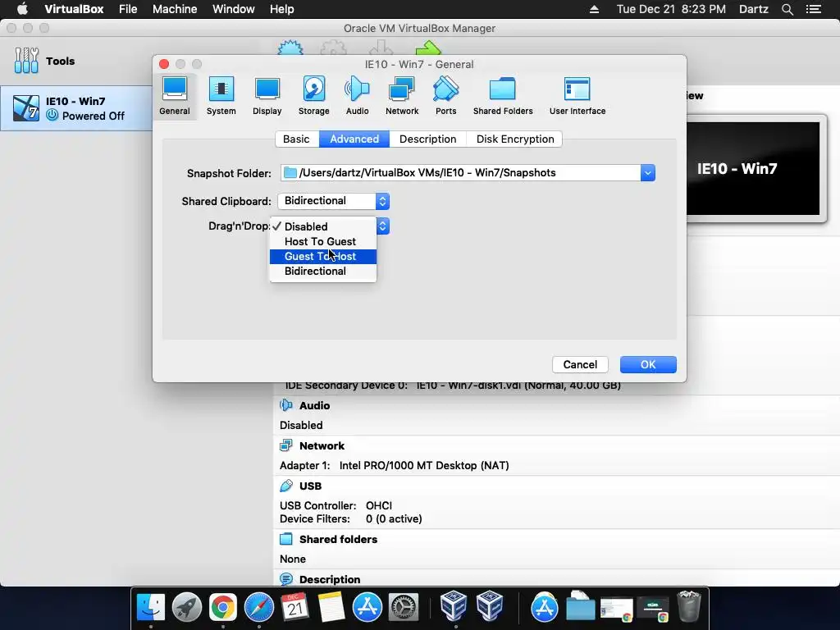Viewport: 840px width, 630px height.
Task: Open the Storage settings section
Action: 314,97
